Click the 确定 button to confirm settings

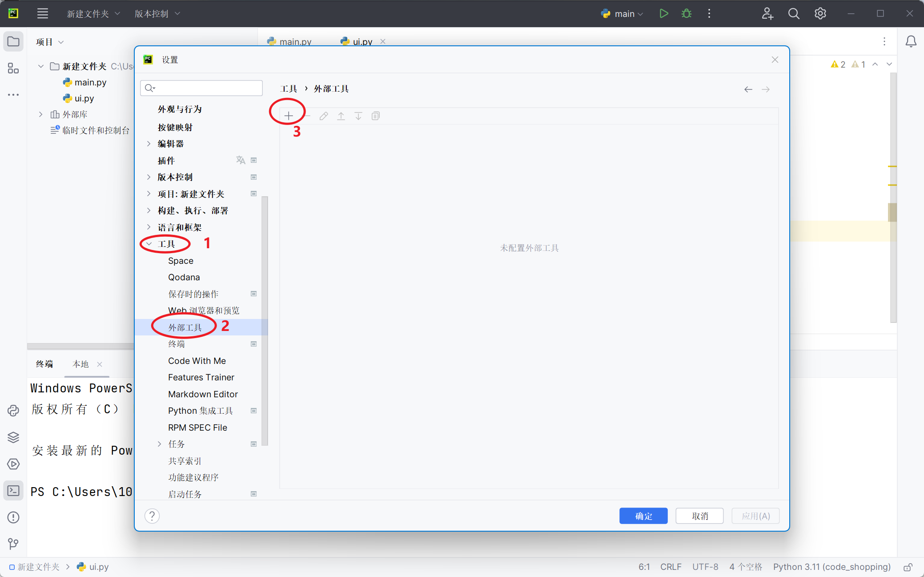[x=643, y=516]
